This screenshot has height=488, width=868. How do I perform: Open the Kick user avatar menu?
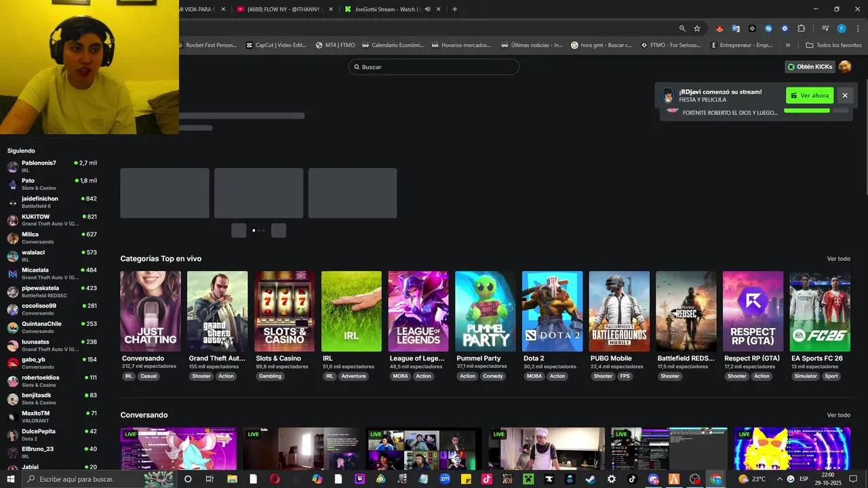click(x=844, y=66)
